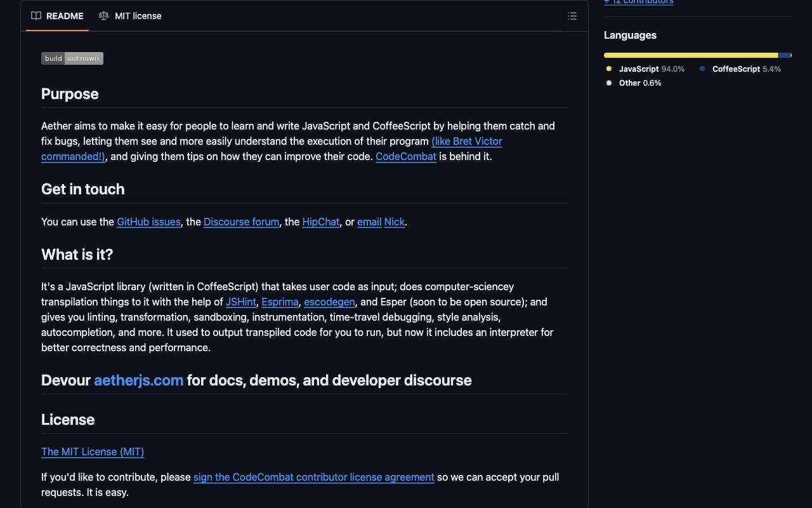Open the escodegen link

click(x=329, y=302)
